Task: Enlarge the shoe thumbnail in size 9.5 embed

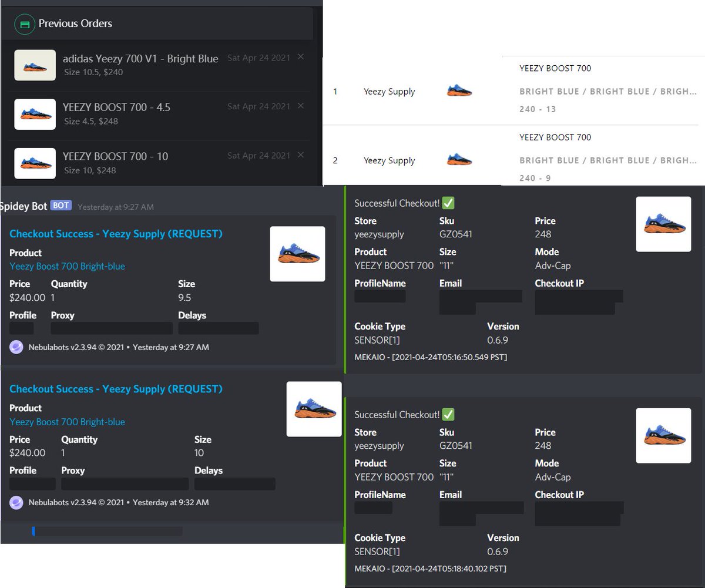Action: [x=297, y=254]
